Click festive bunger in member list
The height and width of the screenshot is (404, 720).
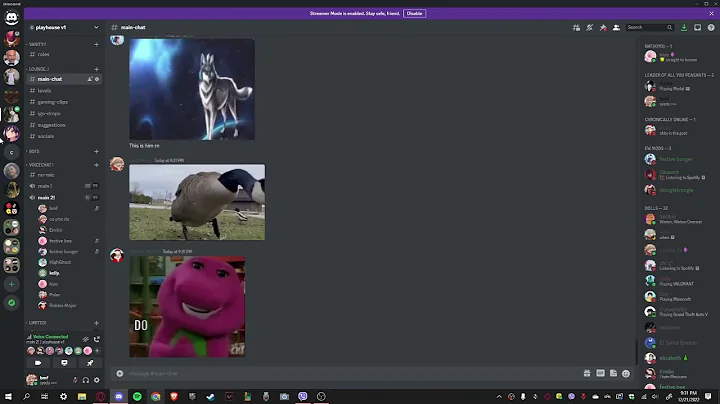pyautogui.click(x=676, y=159)
